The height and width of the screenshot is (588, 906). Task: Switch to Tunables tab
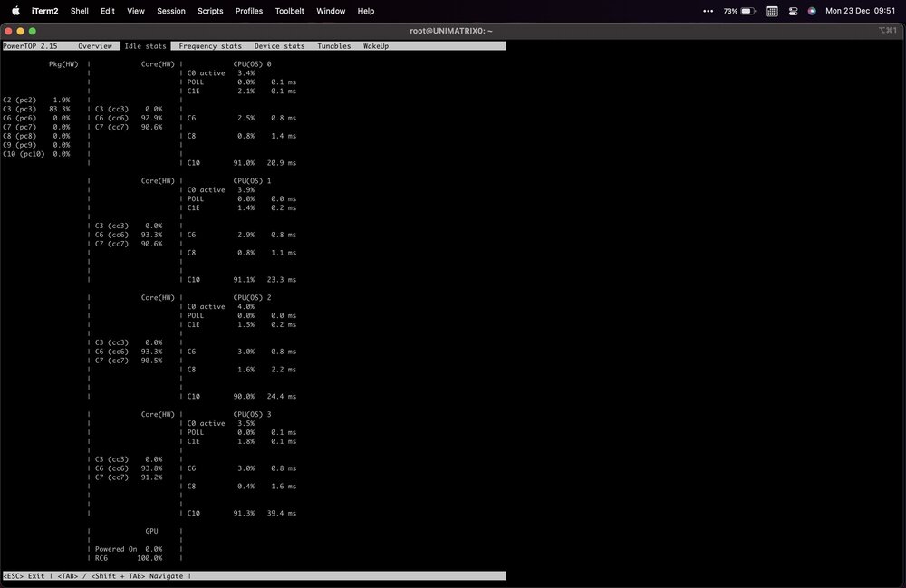(334, 46)
